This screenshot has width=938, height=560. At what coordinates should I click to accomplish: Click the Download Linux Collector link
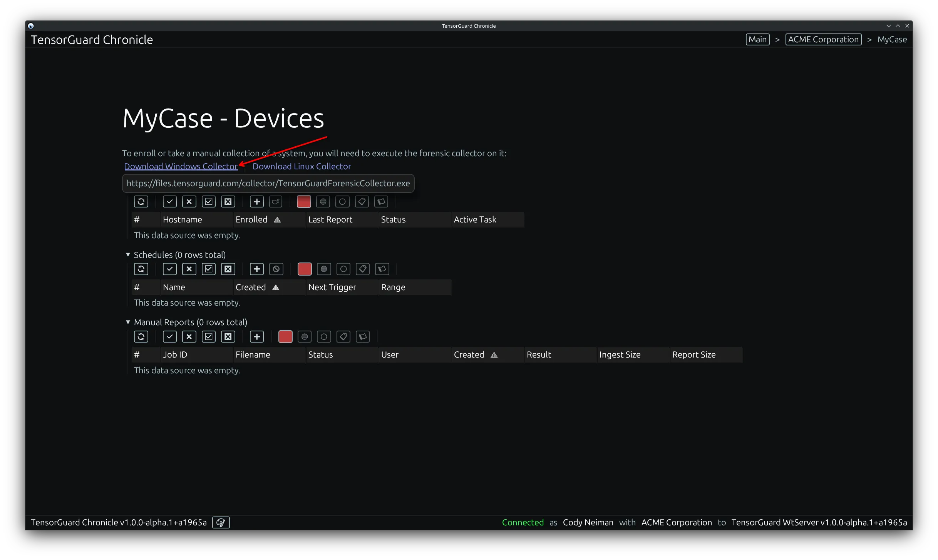(x=301, y=166)
